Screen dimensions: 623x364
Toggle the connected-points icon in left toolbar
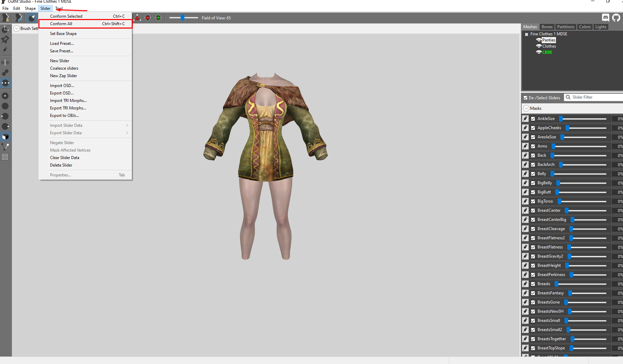[5, 73]
